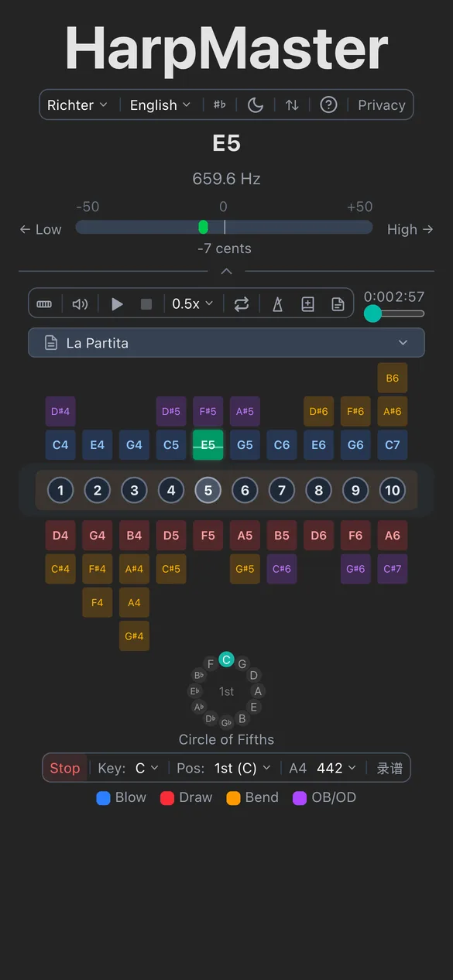453x980 pixels.
Task: Toggle dark mode moon icon
Action: [x=256, y=105]
